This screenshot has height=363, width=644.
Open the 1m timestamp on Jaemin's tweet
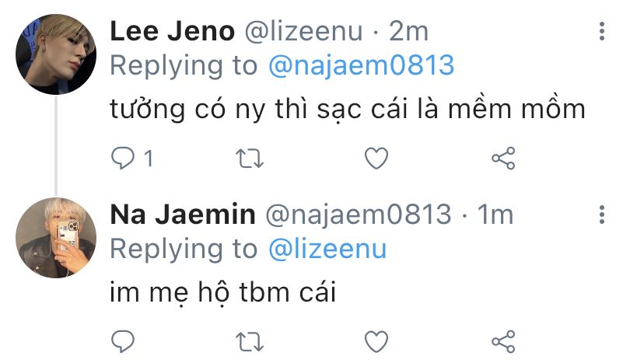click(495, 215)
